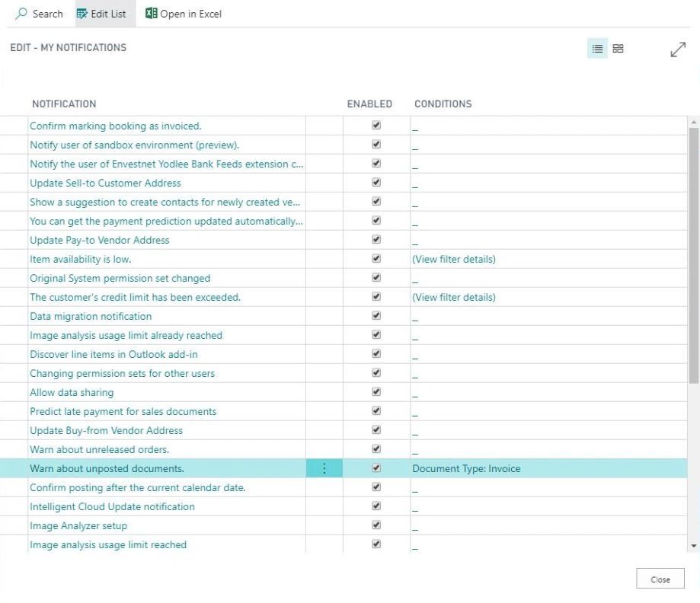The width and height of the screenshot is (700, 603).
Task: Click the Search magnifier icon
Action: point(21,14)
